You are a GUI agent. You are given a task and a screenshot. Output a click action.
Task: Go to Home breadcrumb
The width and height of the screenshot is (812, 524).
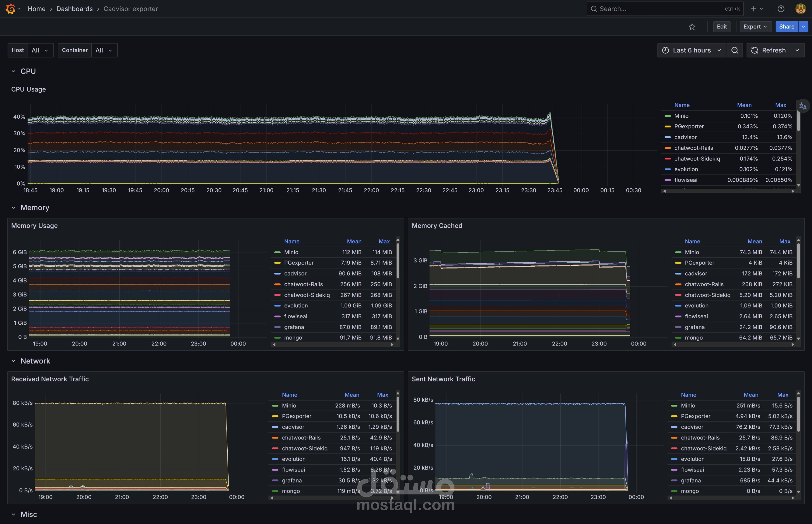click(x=36, y=9)
